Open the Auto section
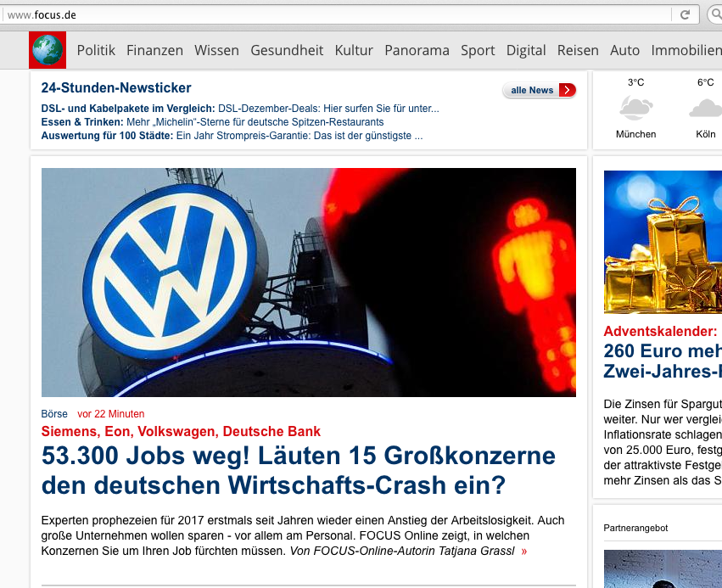 click(624, 50)
